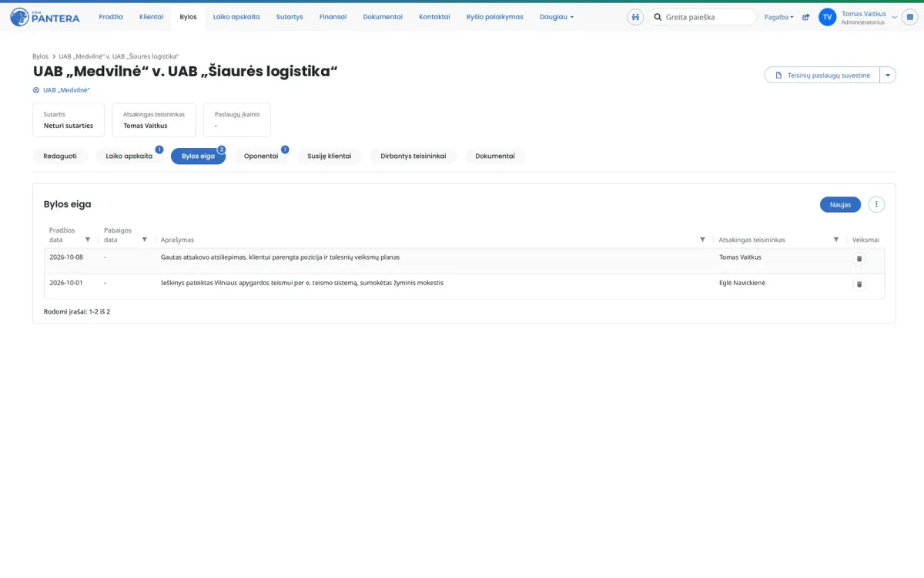Open the Dirbantys teisininkai tab
924x578 pixels.
tap(413, 156)
